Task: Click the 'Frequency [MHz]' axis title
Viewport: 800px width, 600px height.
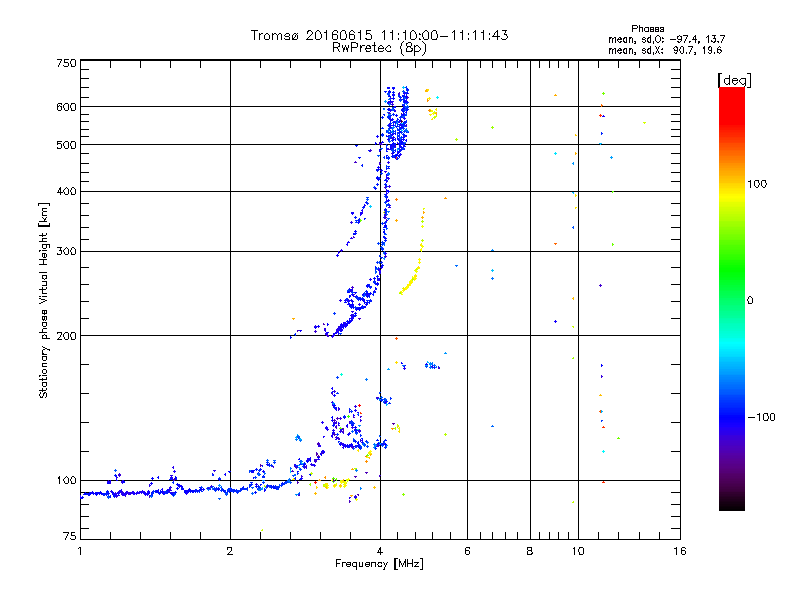Action: [x=379, y=564]
